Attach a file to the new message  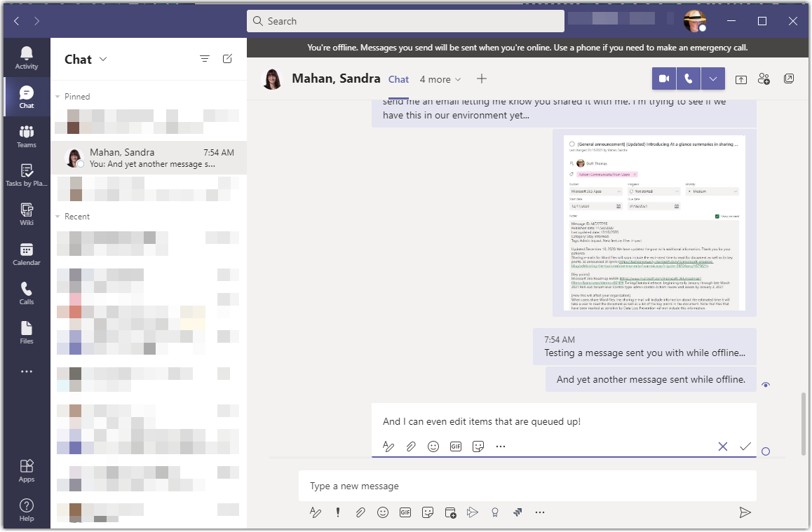point(360,512)
